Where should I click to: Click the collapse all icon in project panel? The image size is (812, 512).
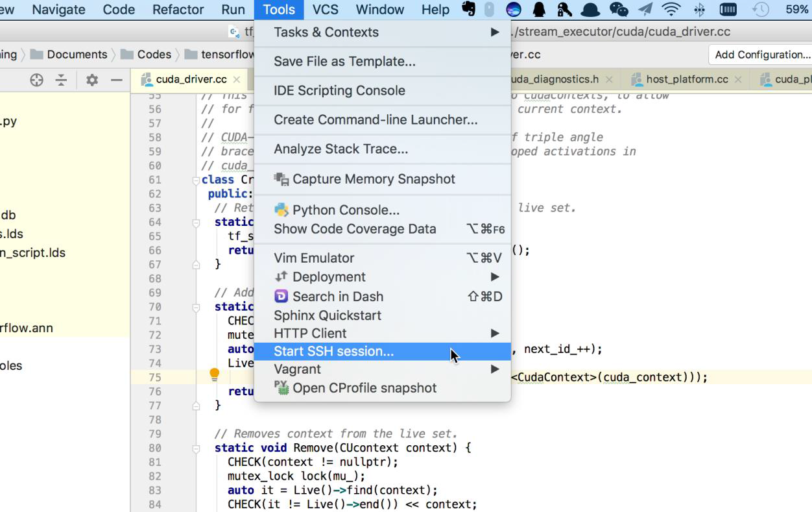61,80
